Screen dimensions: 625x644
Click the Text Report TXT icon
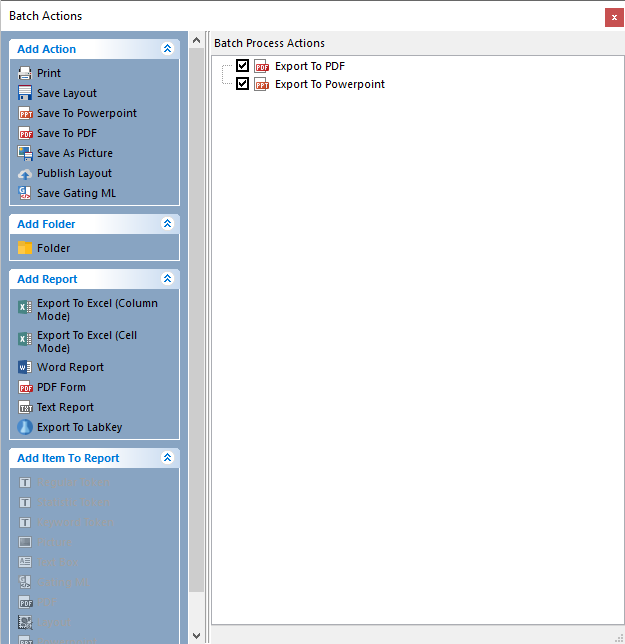click(25, 407)
